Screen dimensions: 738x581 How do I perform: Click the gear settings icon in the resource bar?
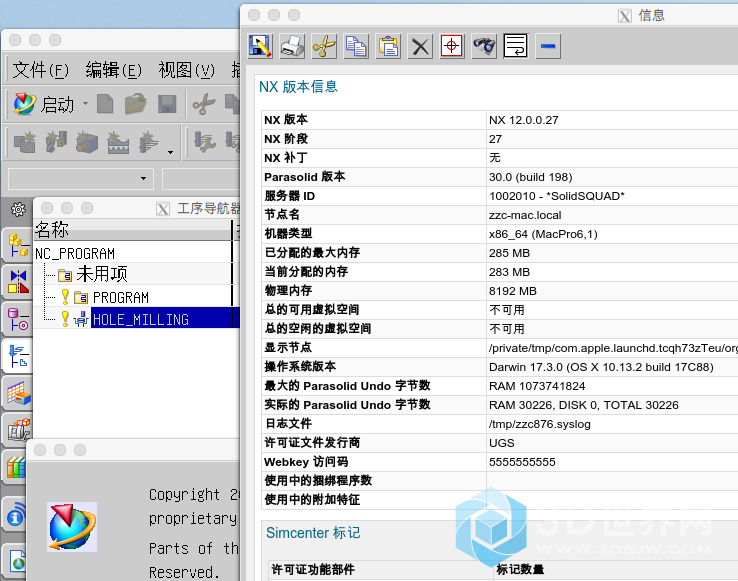click(x=18, y=209)
